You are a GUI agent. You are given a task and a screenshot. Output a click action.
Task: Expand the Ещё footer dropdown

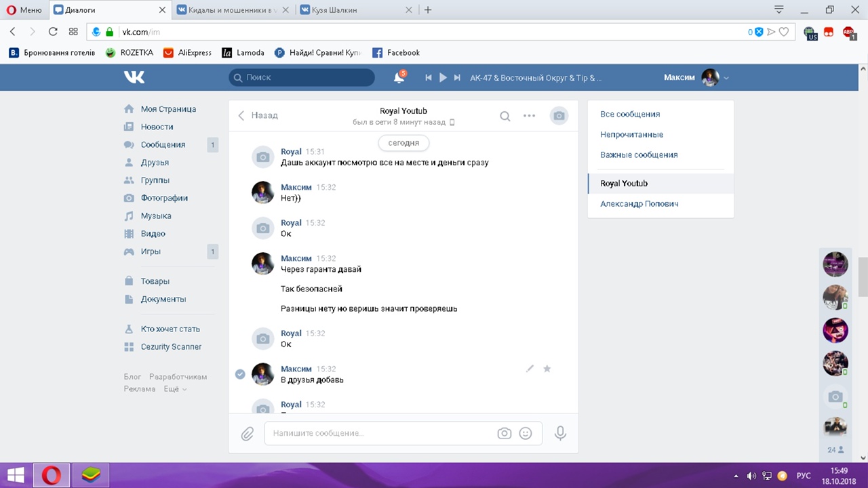click(175, 389)
